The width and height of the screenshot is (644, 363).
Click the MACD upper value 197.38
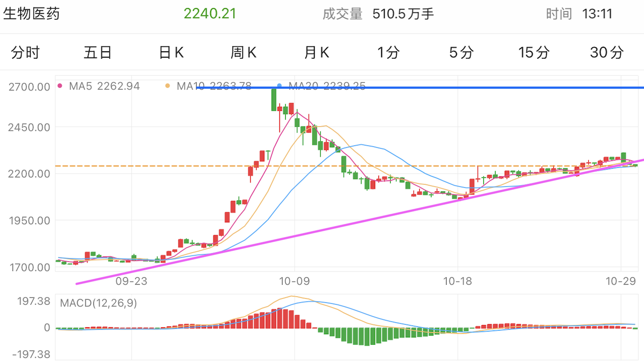point(34,301)
